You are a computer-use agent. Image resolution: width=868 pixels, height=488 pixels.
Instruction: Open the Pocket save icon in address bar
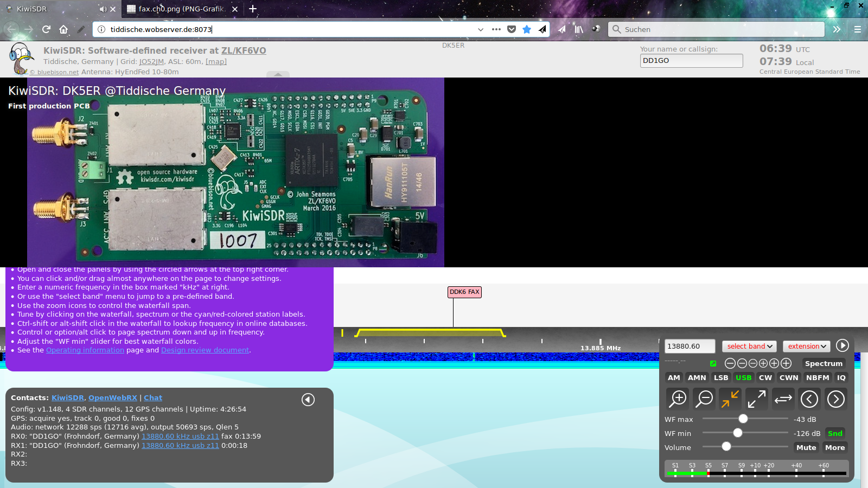tap(511, 29)
